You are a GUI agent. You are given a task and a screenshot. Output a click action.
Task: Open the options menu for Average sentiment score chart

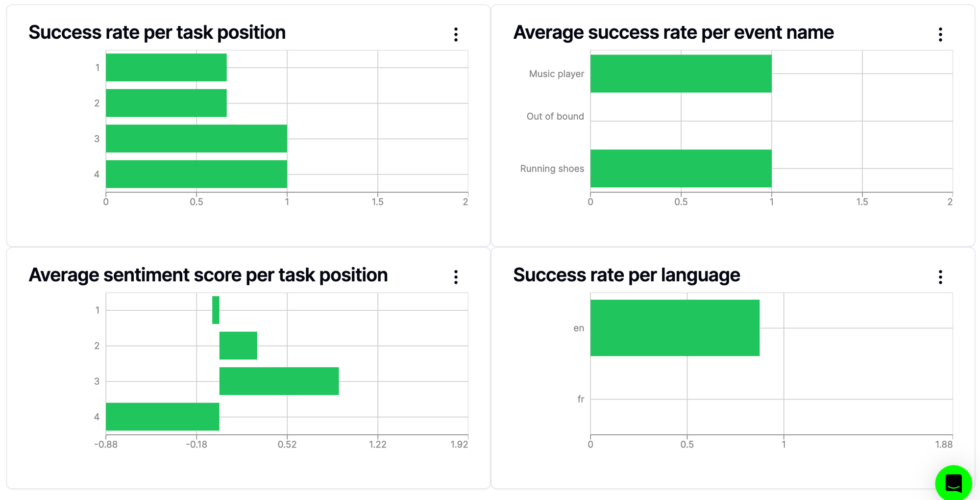456,276
